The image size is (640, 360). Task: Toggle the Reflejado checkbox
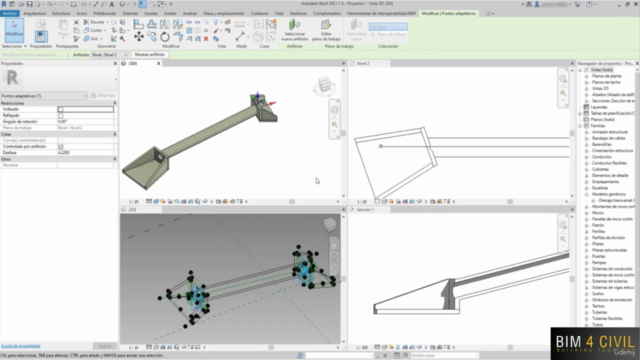coord(60,116)
